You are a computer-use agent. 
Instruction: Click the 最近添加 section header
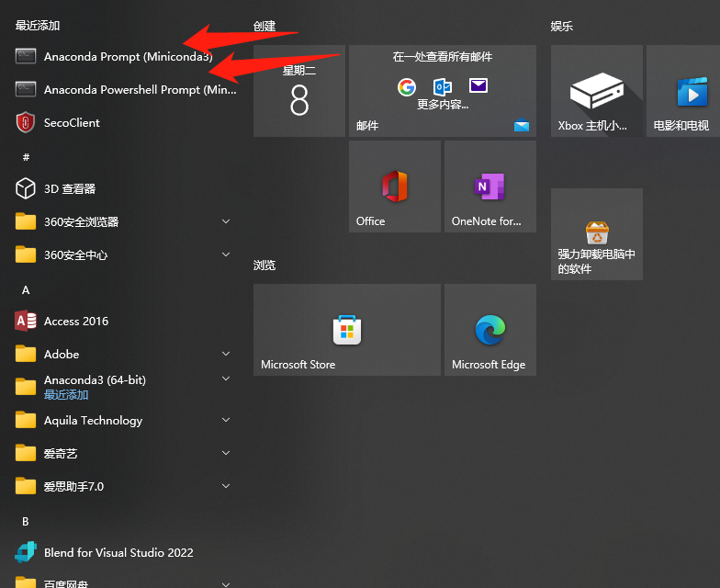tap(38, 26)
